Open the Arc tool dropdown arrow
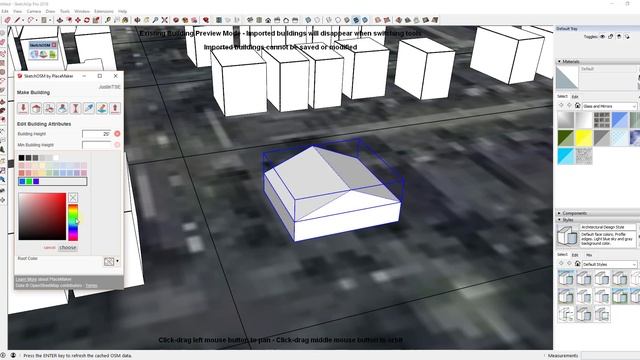 pyautogui.click(x=37, y=20)
